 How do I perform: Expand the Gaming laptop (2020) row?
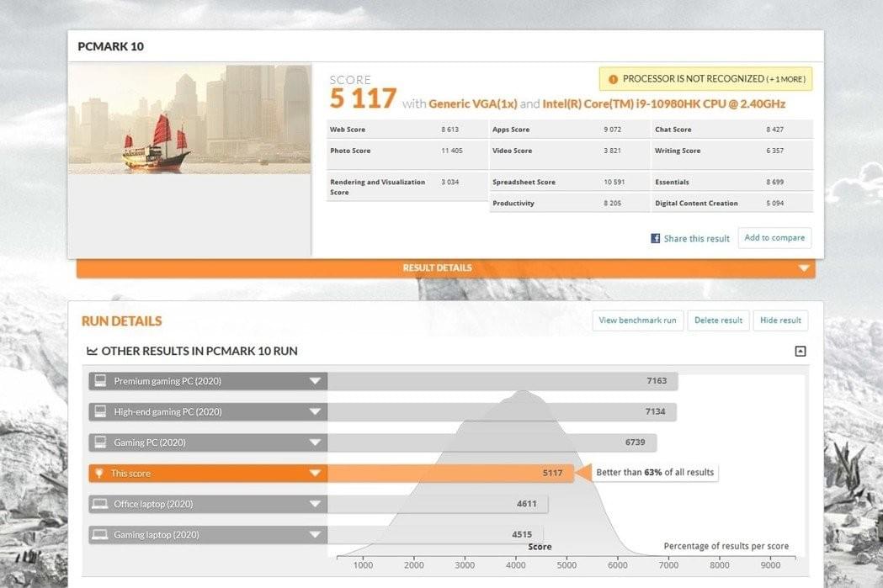315,534
